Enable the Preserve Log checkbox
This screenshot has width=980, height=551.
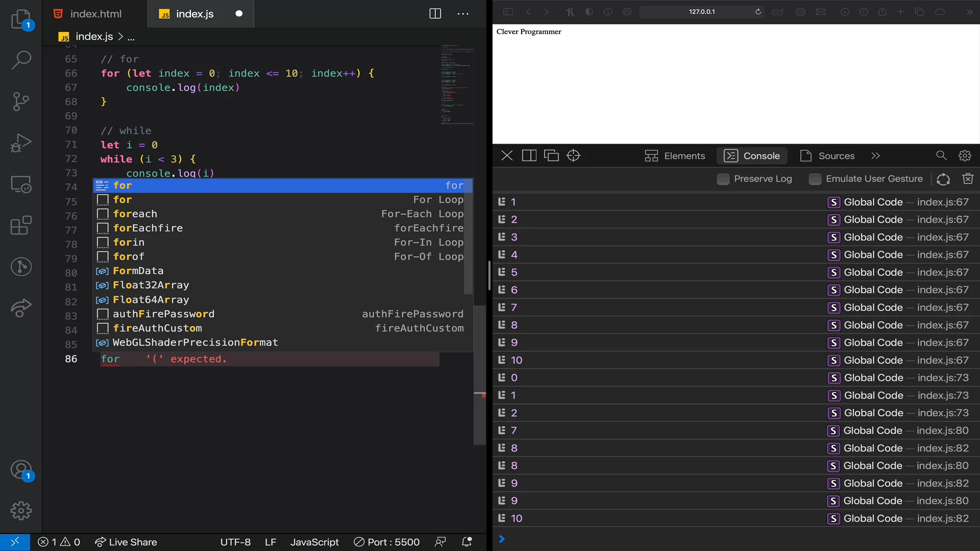723,179
